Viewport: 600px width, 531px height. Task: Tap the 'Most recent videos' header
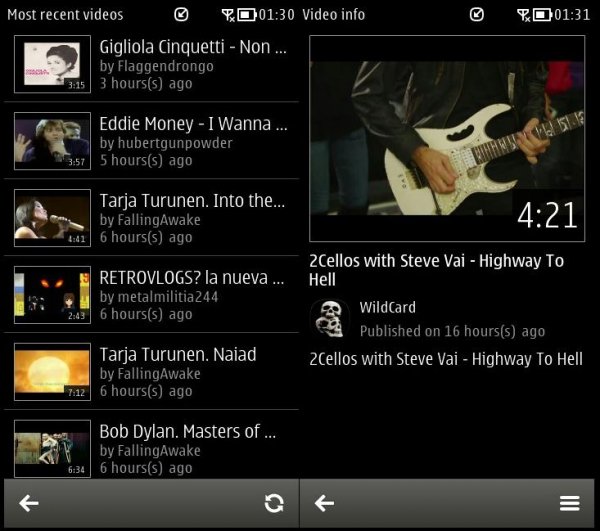click(65, 15)
